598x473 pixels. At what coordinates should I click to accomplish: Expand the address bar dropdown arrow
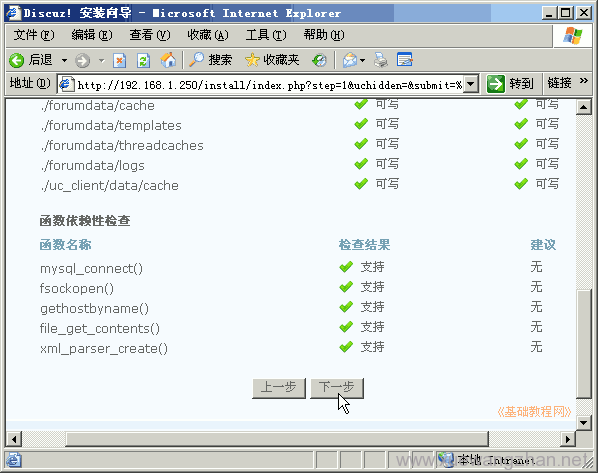(471, 84)
